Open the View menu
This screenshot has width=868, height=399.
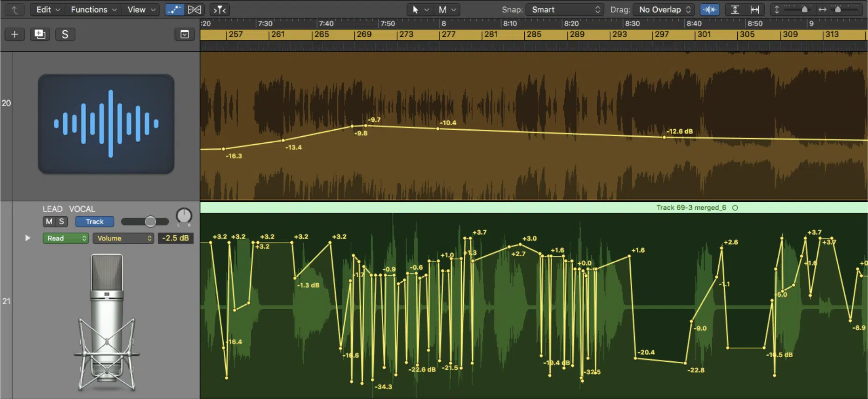click(x=141, y=10)
